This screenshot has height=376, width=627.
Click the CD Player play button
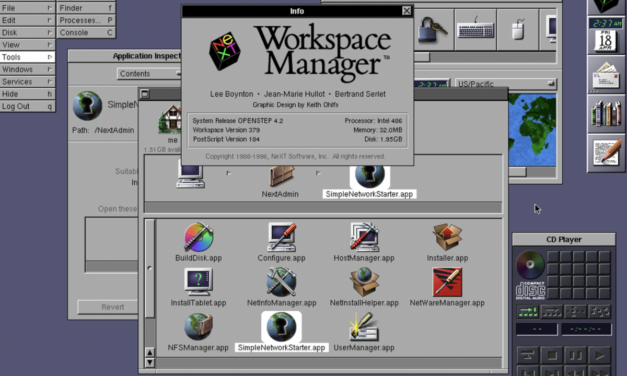pyautogui.click(x=599, y=355)
